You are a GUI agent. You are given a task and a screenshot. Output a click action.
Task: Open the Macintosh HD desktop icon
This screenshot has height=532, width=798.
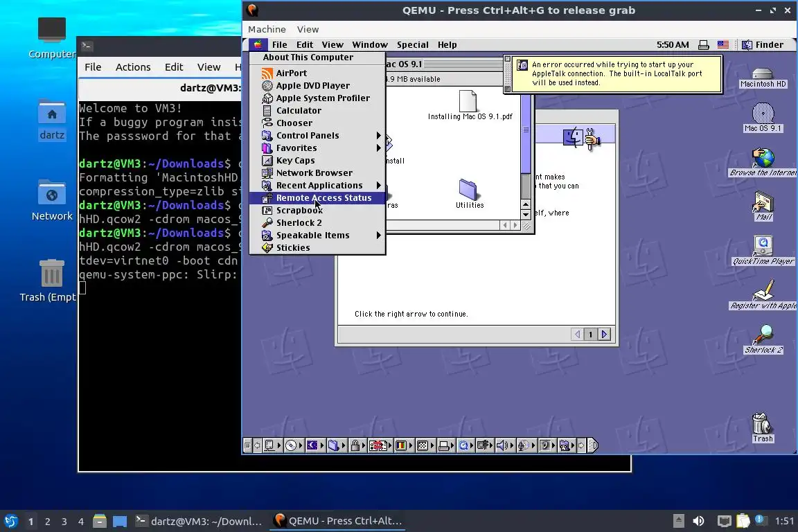[x=763, y=78]
